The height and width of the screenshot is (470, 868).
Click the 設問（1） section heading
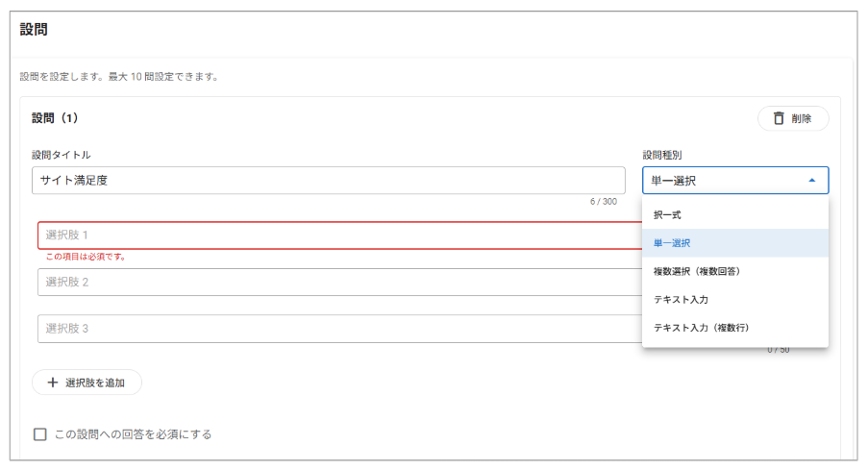click(x=55, y=118)
